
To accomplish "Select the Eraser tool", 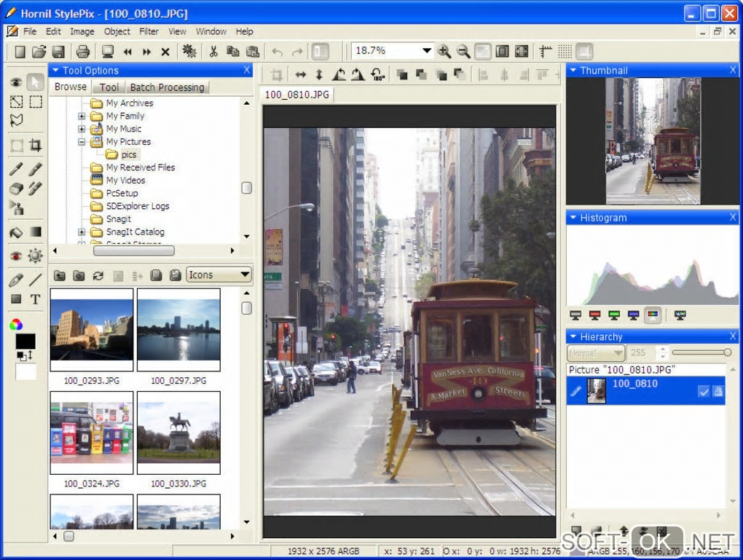I will pyautogui.click(x=16, y=189).
